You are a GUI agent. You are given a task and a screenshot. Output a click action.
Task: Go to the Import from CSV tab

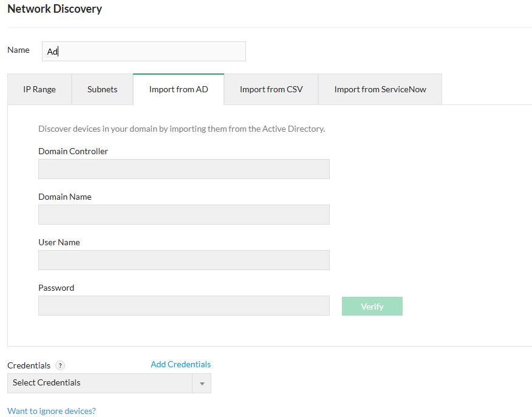point(271,89)
